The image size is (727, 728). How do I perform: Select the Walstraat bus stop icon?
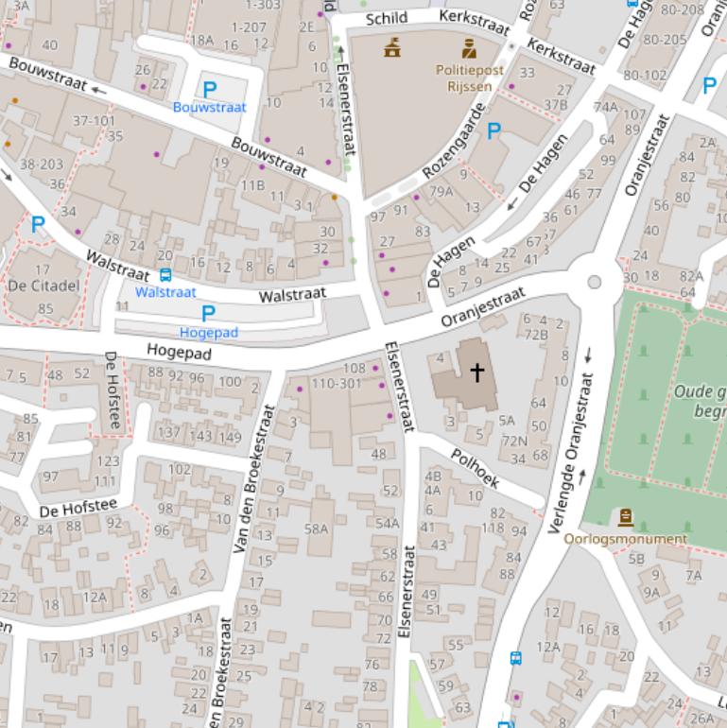[165, 275]
